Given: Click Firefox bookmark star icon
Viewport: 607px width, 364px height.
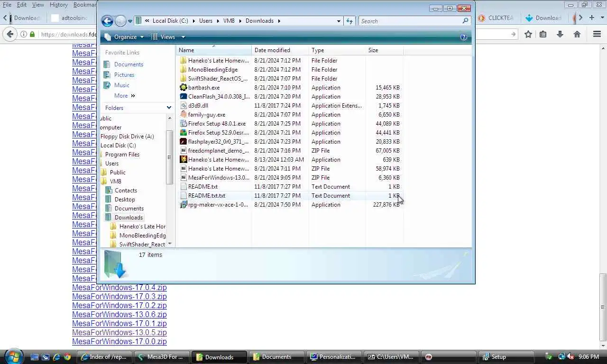Looking at the screenshot, I should [528, 34].
